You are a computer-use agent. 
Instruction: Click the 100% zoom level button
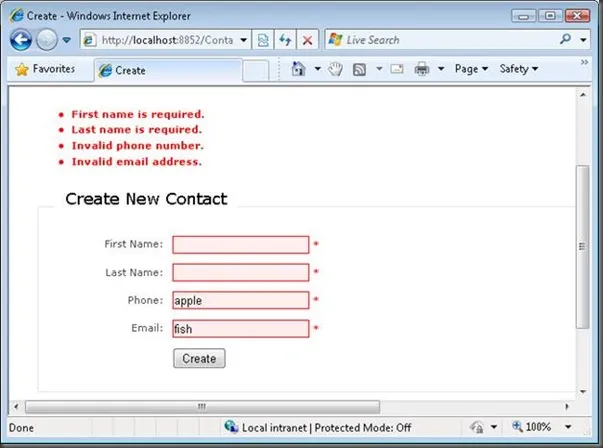coord(532,427)
